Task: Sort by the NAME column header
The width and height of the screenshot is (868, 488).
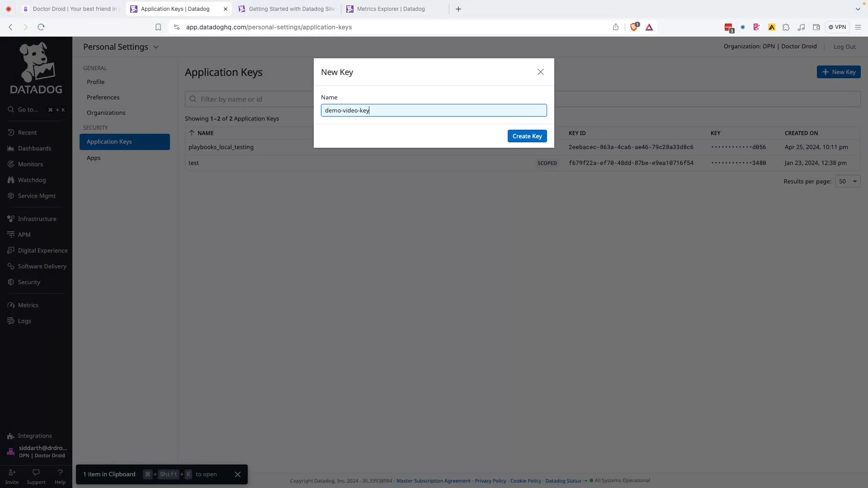Action: click(201, 133)
